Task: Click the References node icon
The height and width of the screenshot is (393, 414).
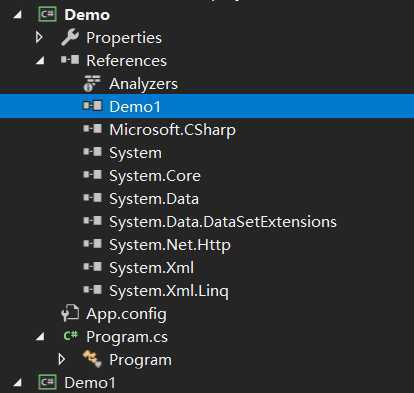Action: 70,60
